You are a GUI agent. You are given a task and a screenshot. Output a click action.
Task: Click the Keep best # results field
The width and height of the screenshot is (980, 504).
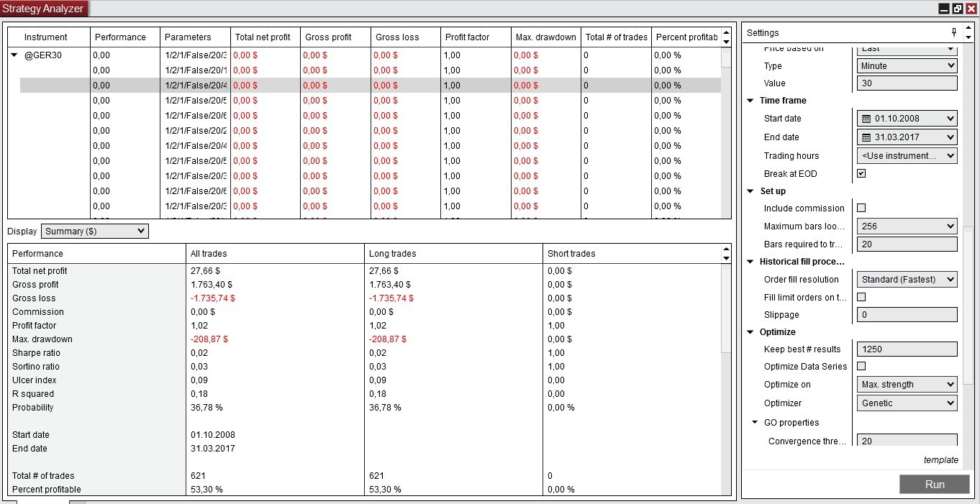click(x=907, y=349)
